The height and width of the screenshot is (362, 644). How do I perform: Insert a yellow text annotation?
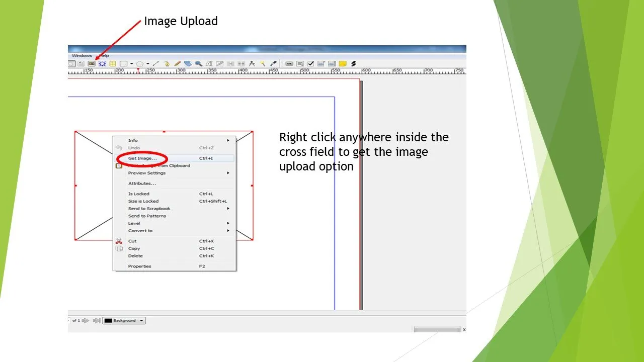342,64
